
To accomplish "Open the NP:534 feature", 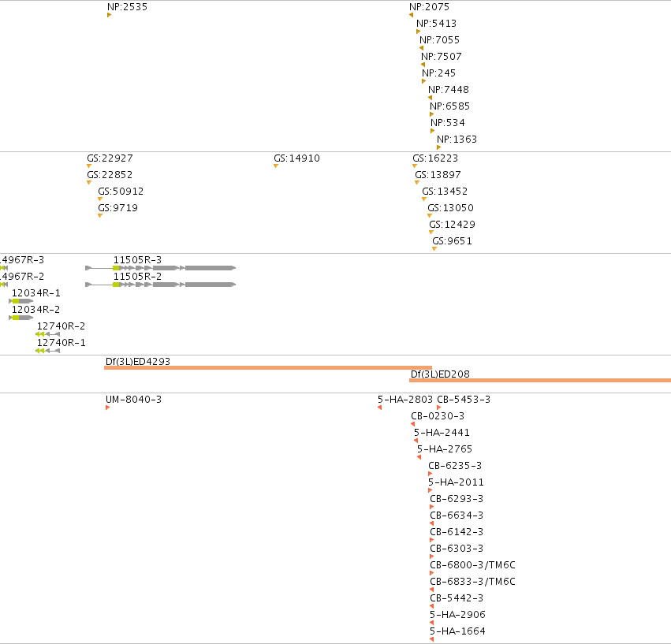I will (448, 123).
